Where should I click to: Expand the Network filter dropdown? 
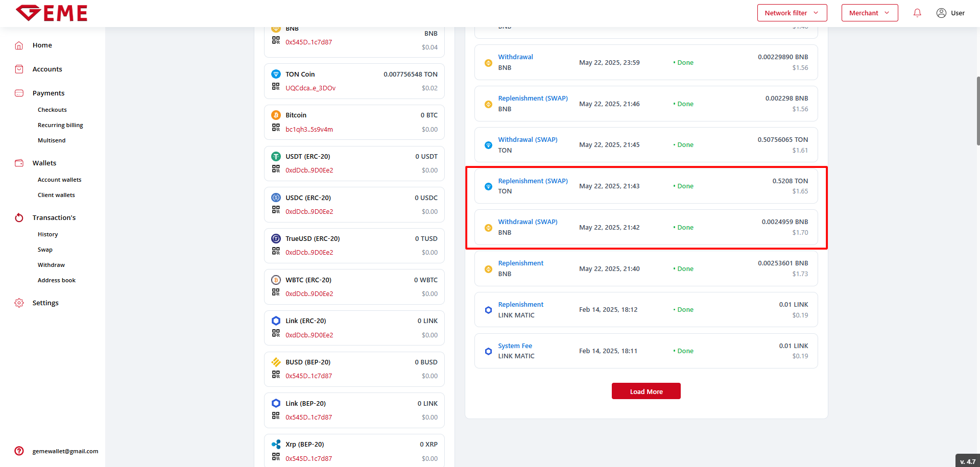(x=792, y=13)
